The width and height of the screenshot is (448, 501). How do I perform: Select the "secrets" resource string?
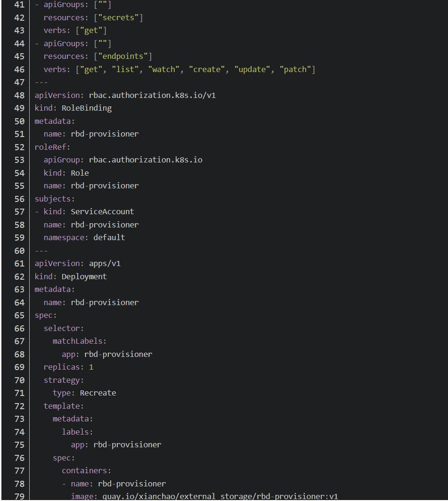coord(118,17)
